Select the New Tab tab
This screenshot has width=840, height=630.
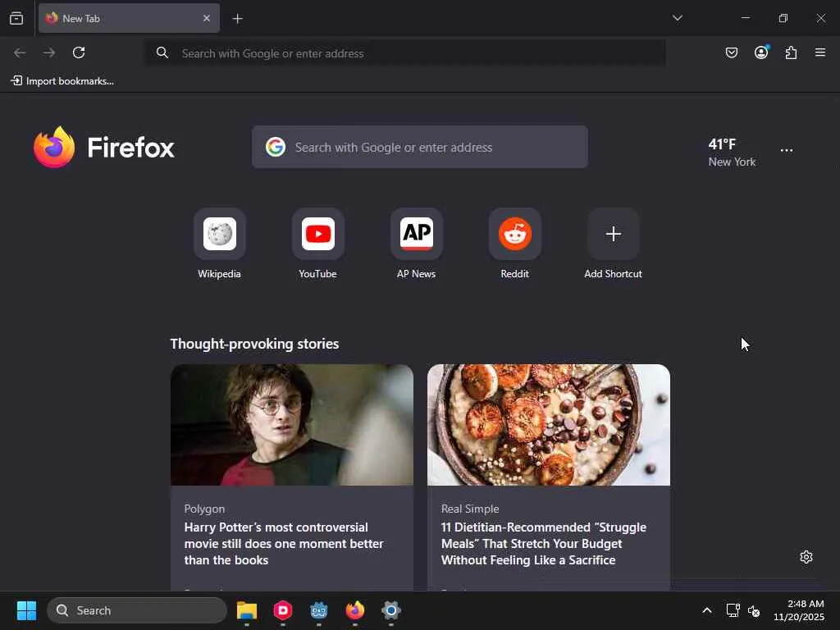[x=129, y=18]
